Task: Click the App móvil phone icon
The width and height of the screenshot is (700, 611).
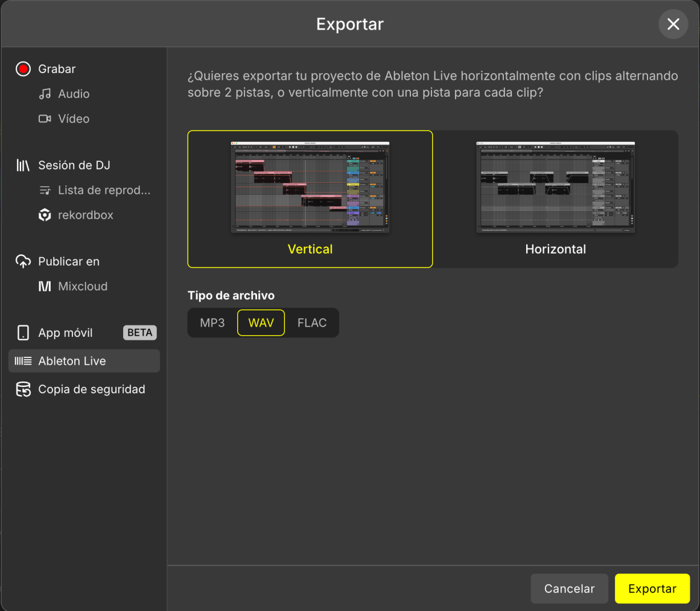Action: [23, 333]
